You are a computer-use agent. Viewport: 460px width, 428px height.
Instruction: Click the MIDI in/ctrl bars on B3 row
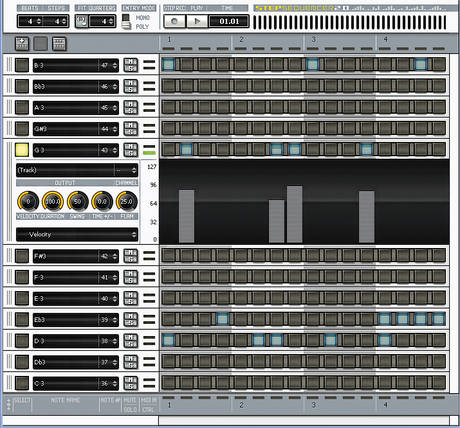(x=149, y=65)
